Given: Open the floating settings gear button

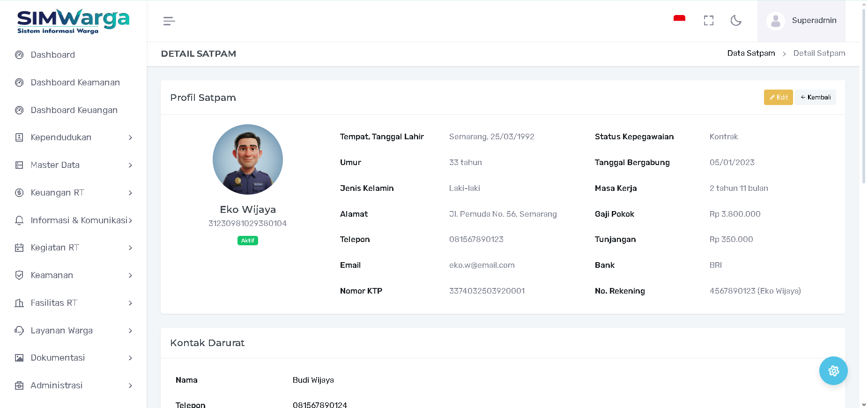Looking at the screenshot, I should tap(833, 371).
